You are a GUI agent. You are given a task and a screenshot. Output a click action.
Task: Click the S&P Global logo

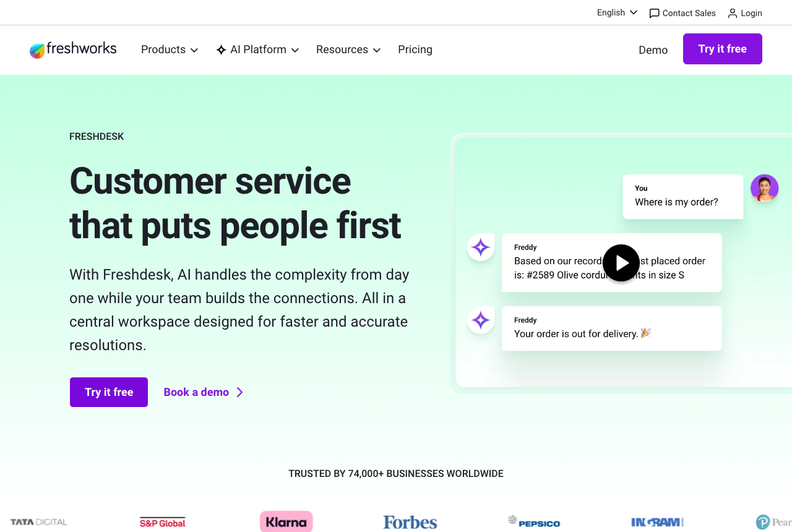[x=163, y=523]
